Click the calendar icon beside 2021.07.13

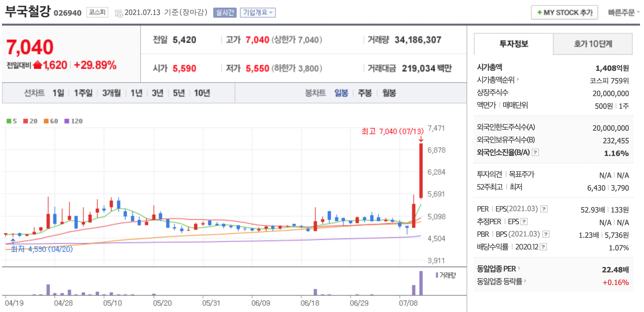click(118, 13)
